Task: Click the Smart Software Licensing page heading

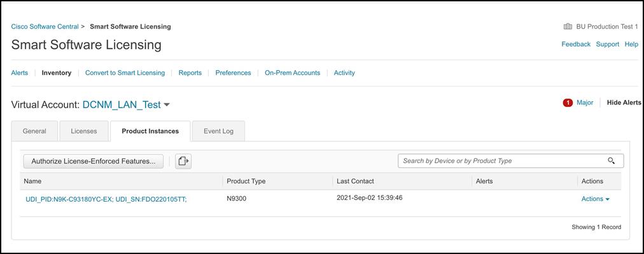Action: pyautogui.click(x=87, y=45)
